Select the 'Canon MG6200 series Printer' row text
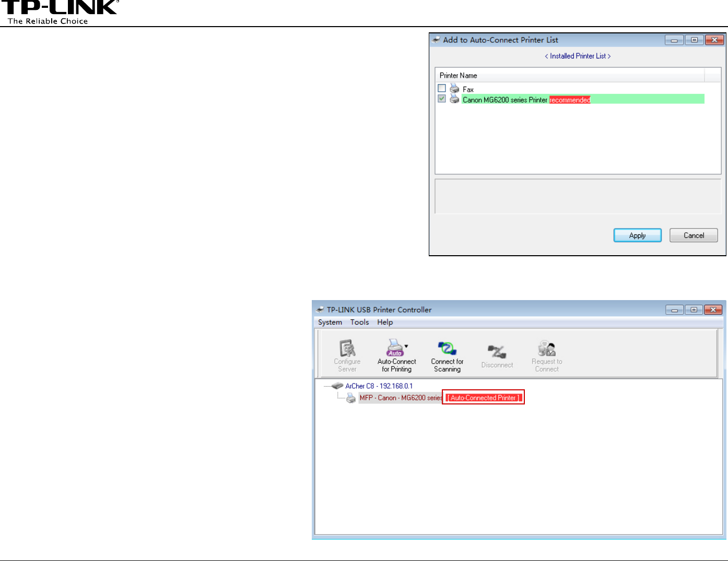 (505, 100)
